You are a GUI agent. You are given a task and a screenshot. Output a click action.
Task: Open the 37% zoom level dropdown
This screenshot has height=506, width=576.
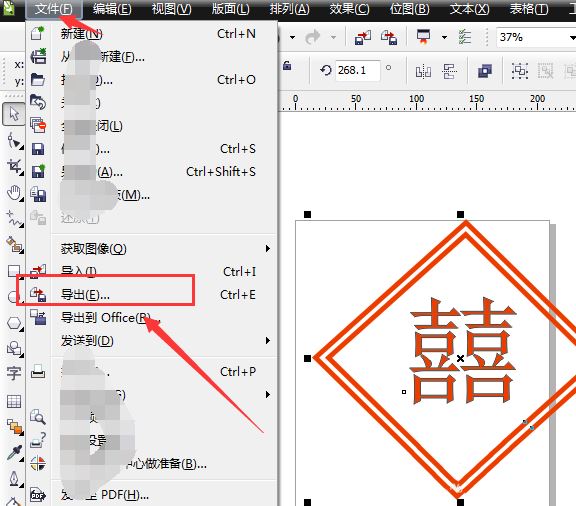tap(572, 37)
